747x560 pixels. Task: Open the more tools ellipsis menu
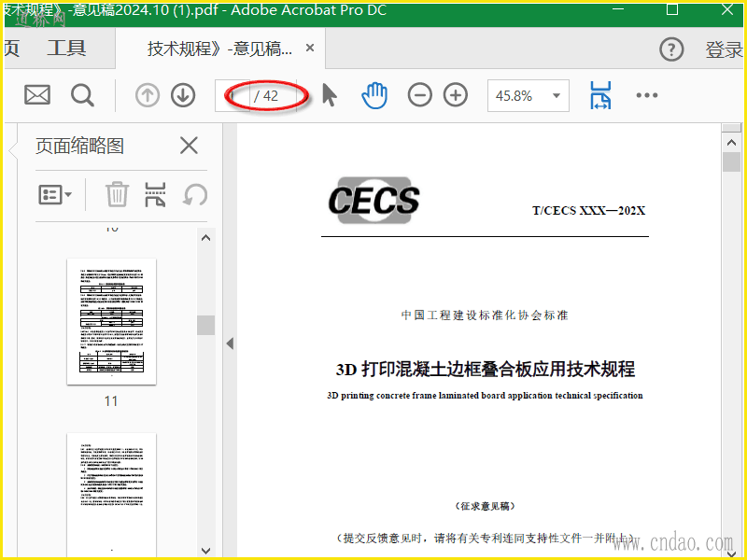(x=646, y=95)
